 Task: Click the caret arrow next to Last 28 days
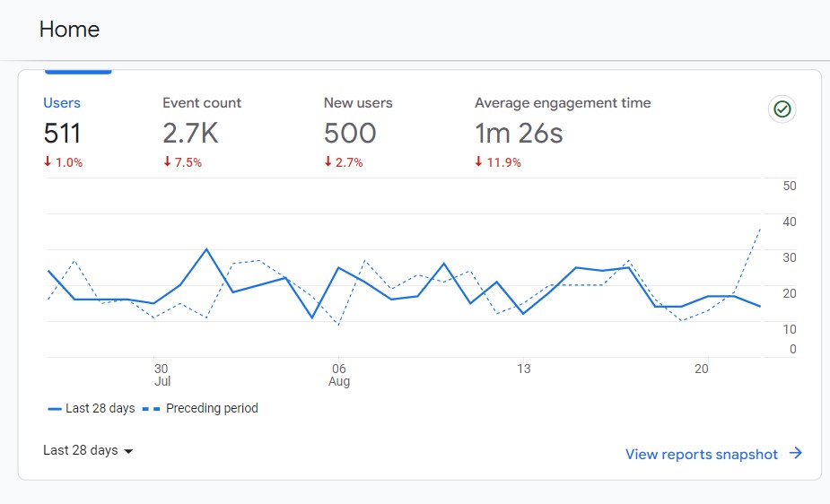(128, 451)
